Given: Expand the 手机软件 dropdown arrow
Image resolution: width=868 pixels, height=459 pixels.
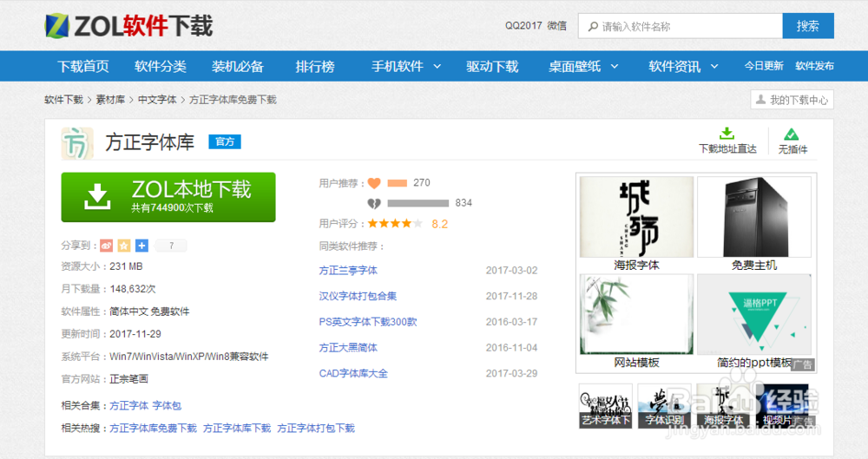Looking at the screenshot, I should coord(437,67).
